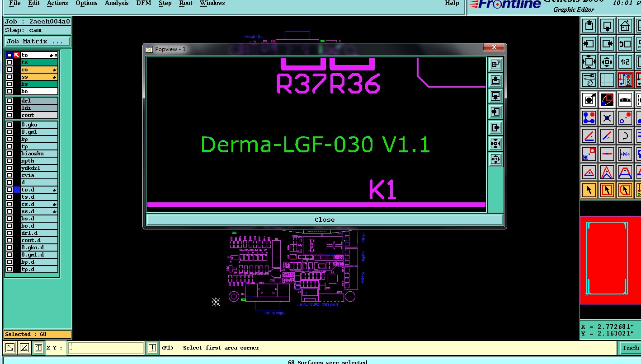This screenshot has width=641, height=364.
Task: Click the pointed arch edit icon
Action: tap(607, 172)
